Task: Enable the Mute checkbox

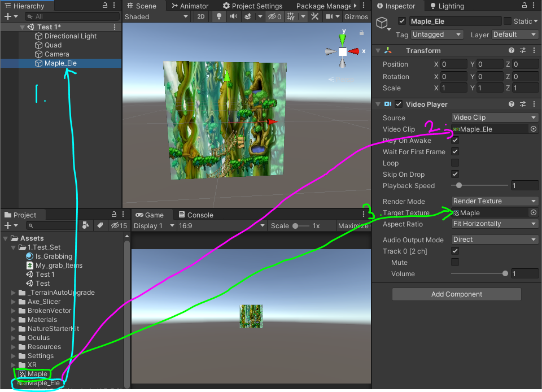Action: 455,263
